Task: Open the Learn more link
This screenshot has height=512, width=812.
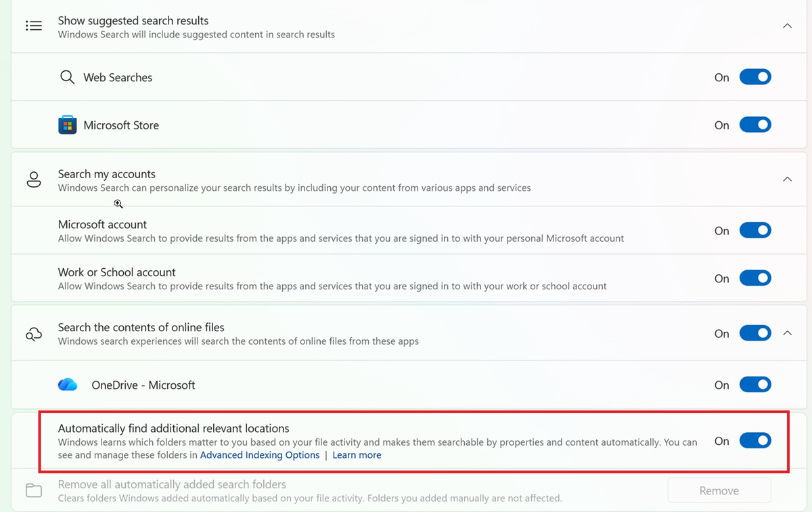Action: [x=357, y=455]
